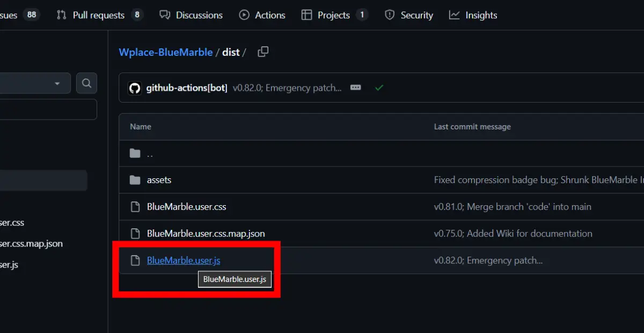View the Security tab

click(409, 15)
